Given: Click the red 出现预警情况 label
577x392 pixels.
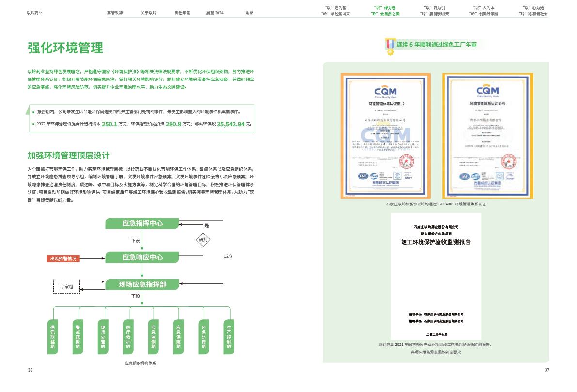Looking at the screenshot, I should [63, 258].
